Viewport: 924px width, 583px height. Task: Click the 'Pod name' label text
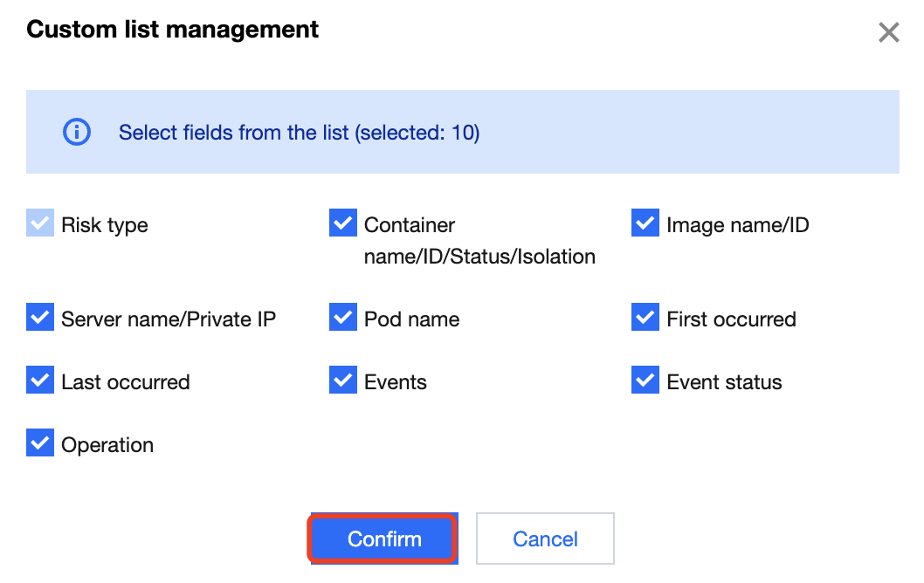tap(411, 319)
